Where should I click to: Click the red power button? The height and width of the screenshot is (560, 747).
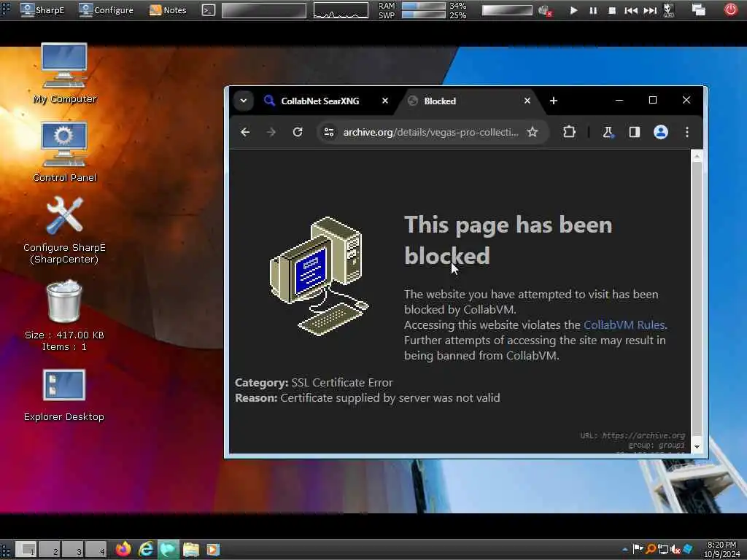click(730, 9)
